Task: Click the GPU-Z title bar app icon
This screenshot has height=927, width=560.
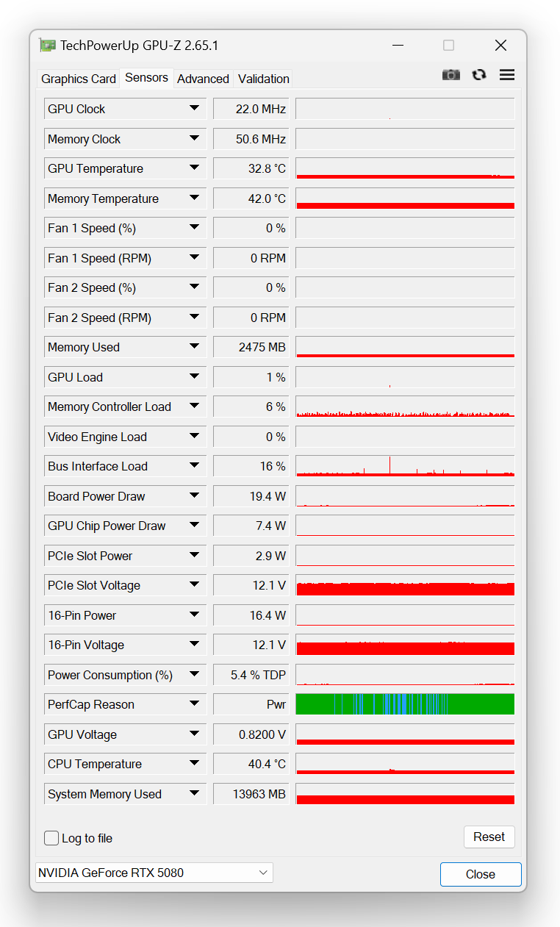Action: point(48,46)
